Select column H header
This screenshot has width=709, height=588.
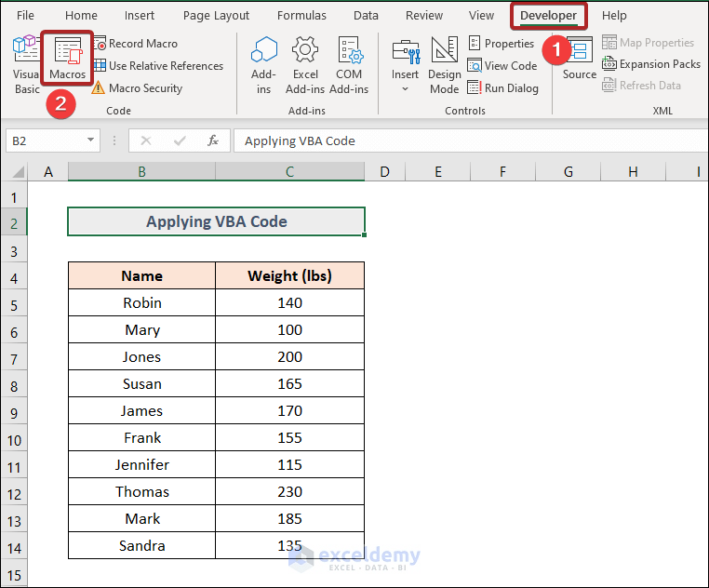tap(633, 172)
